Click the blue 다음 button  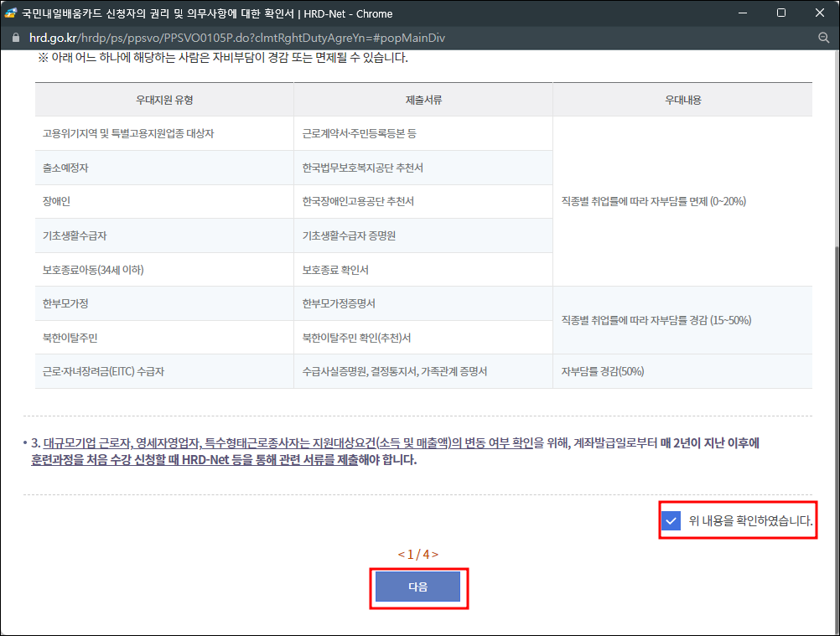tap(418, 587)
